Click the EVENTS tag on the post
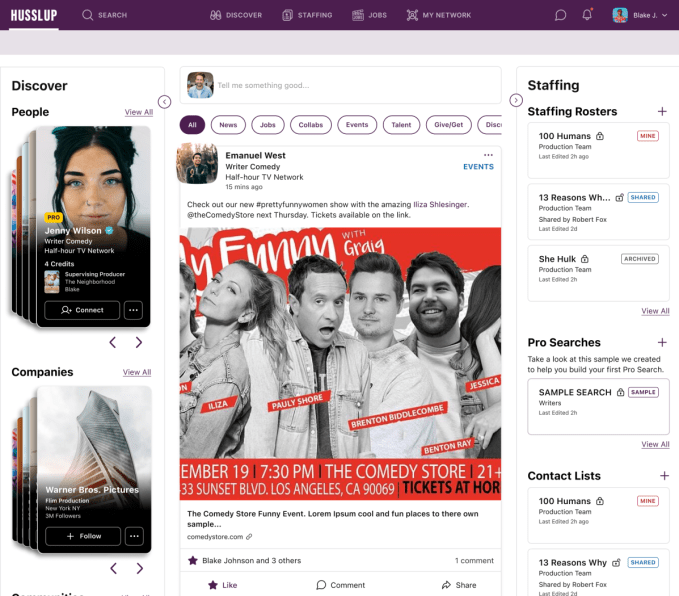 click(x=478, y=167)
